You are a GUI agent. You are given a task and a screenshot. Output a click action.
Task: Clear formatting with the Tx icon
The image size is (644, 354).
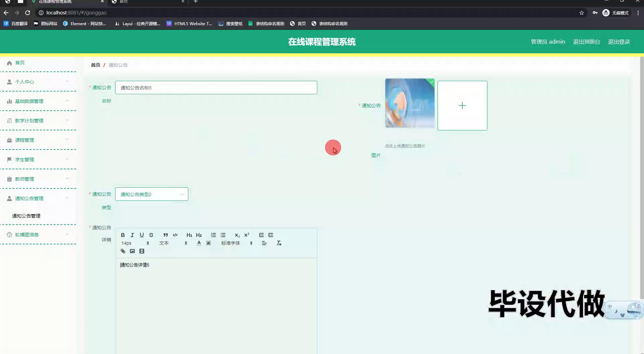(279, 243)
